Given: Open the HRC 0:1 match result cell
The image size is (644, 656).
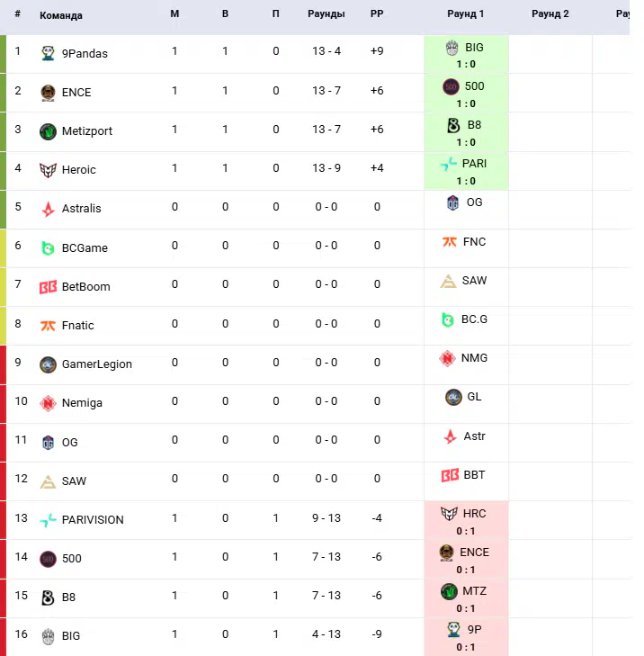Looking at the screenshot, I should point(466,520).
